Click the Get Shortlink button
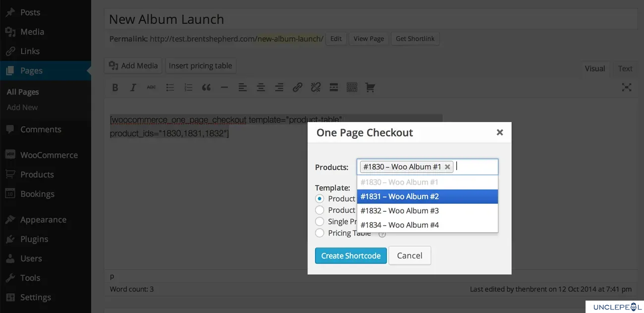Viewport: 644px width, 313px height. click(x=415, y=39)
